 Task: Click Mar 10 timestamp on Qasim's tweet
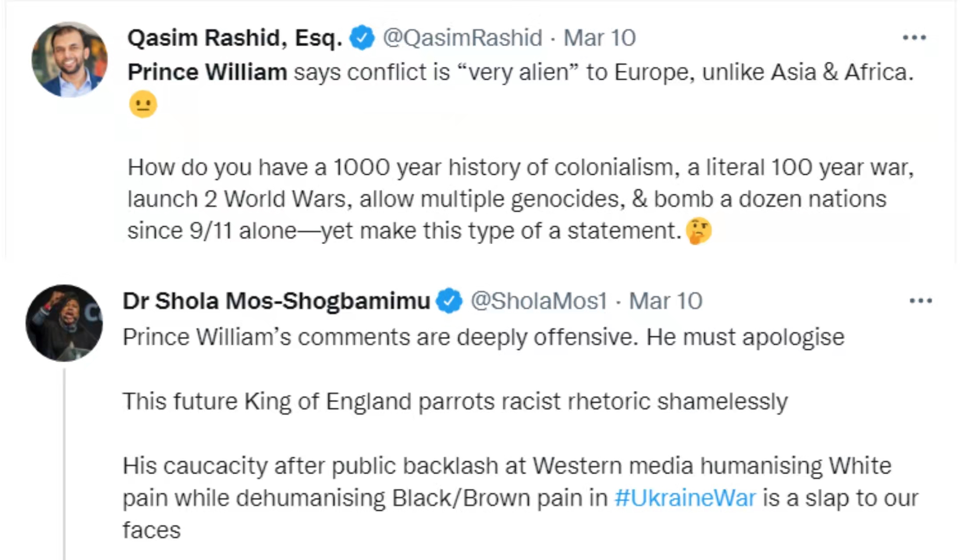599,38
